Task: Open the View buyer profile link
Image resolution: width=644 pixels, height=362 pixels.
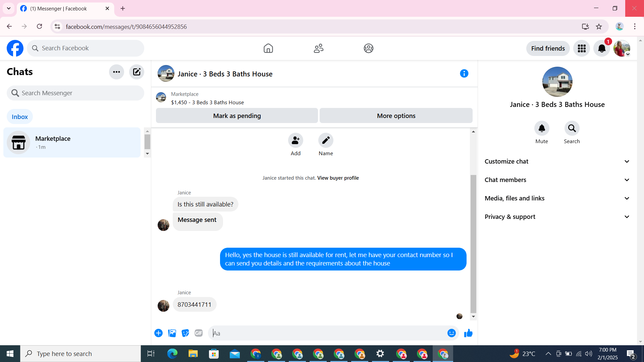Action: [338, 178]
